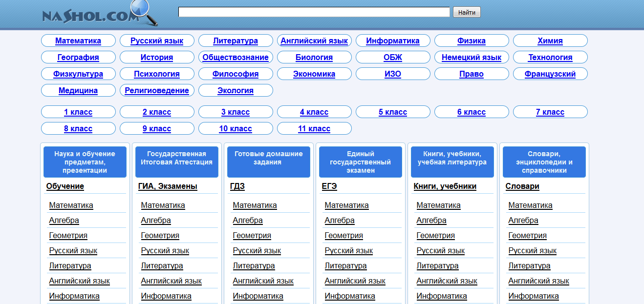This screenshot has height=304, width=644.
Task: Open the 4 класс grade link
Action: pos(314,112)
